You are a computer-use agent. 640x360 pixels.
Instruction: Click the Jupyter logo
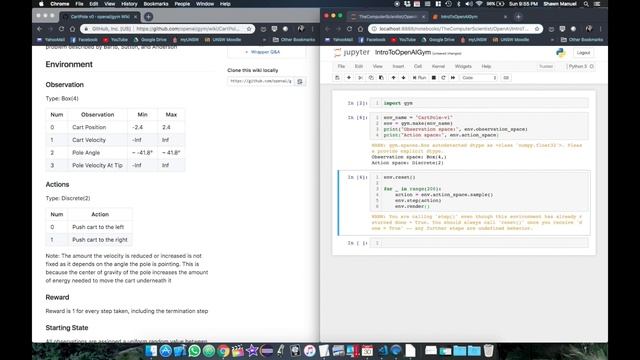pos(351,53)
